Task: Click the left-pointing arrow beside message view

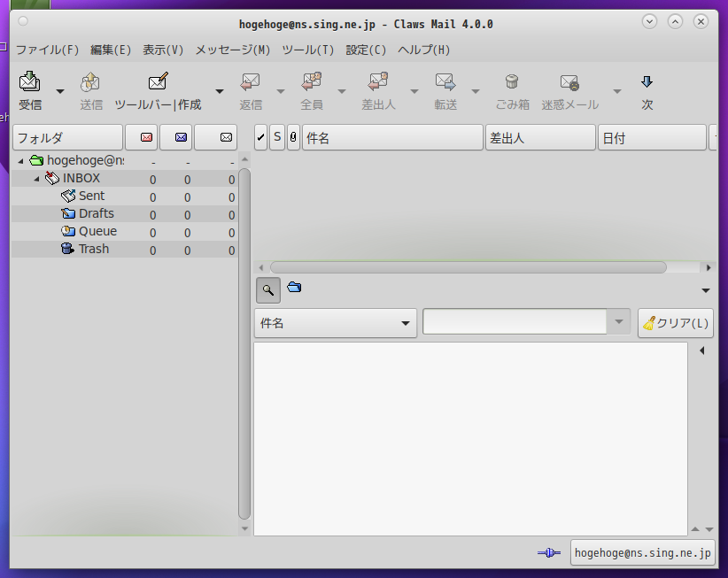Action: tap(702, 351)
